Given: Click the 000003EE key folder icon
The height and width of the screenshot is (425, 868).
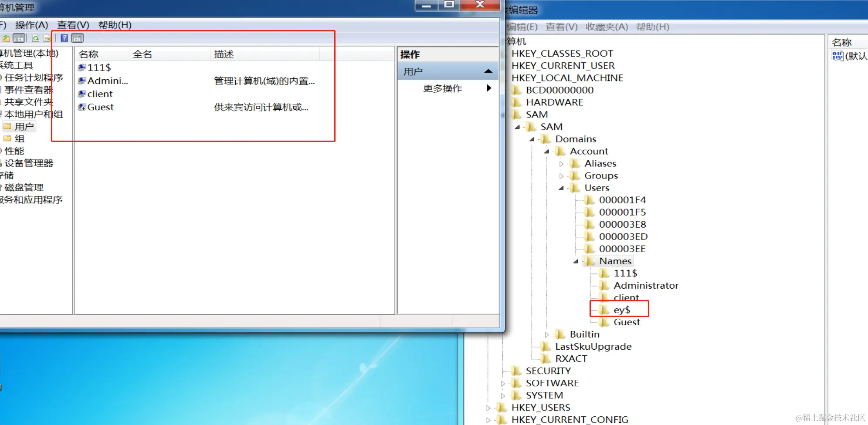Looking at the screenshot, I should tap(590, 249).
